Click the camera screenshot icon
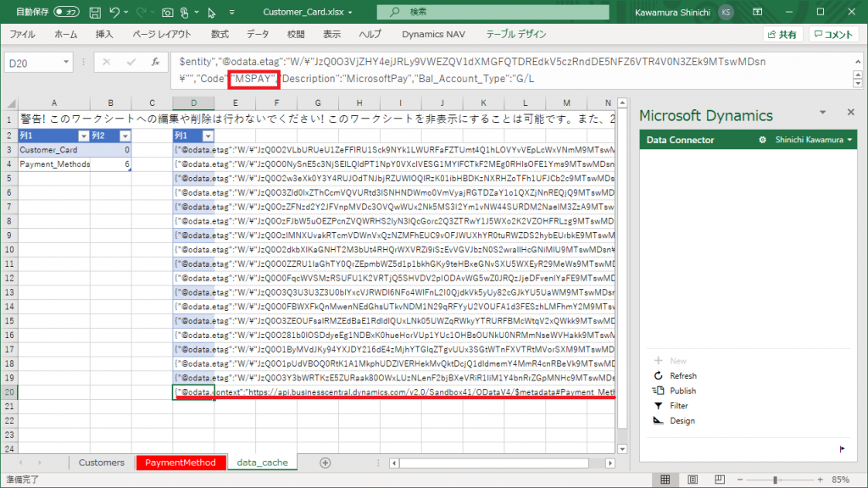Viewport: 868px width, 488px height. [169, 13]
